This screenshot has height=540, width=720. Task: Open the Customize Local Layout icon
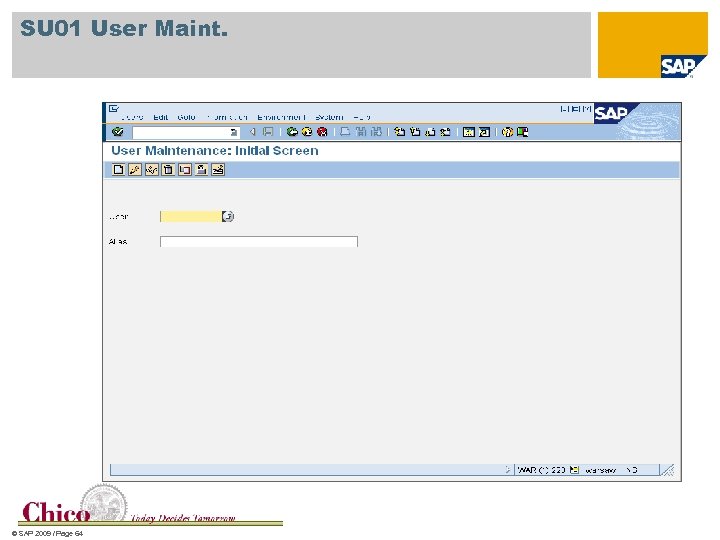click(523, 132)
